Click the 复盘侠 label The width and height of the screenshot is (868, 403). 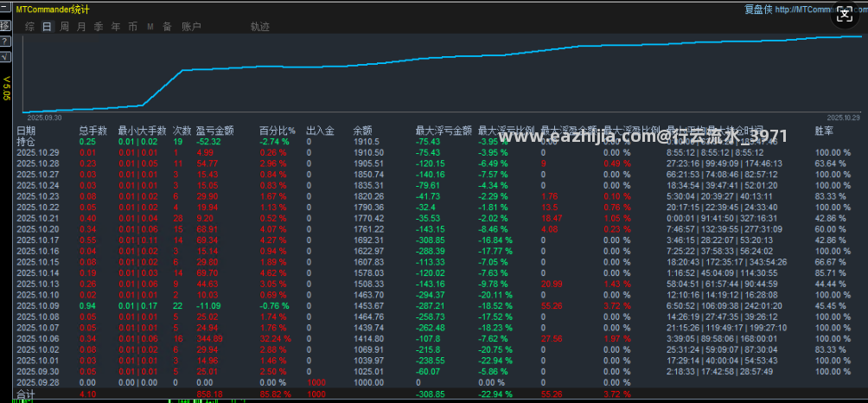click(758, 10)
